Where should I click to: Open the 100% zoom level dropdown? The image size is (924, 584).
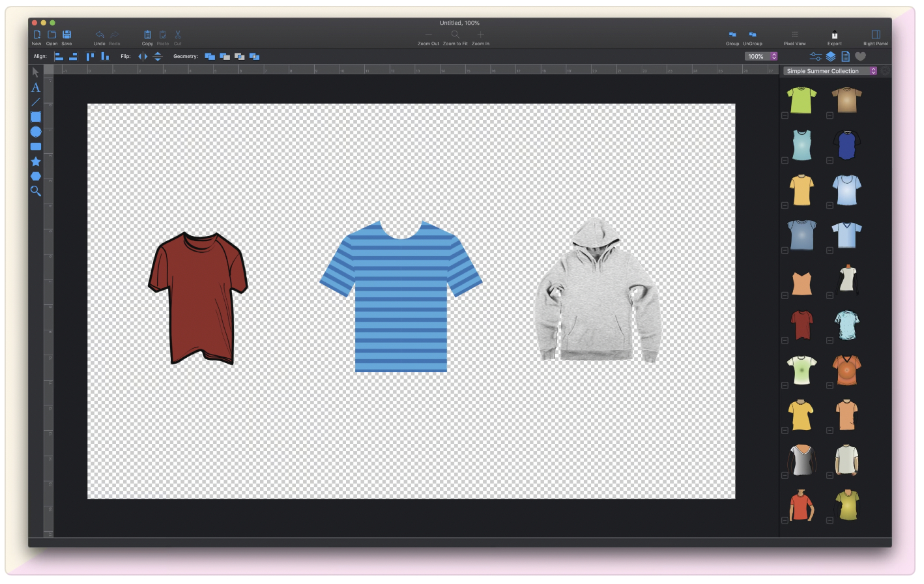pos(761,57)
